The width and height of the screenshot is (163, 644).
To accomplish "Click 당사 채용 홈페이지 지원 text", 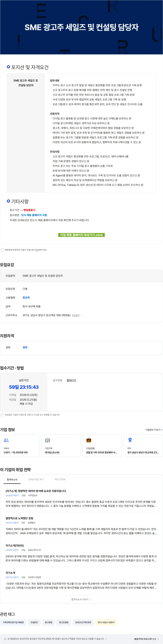I will click(34, 215).
